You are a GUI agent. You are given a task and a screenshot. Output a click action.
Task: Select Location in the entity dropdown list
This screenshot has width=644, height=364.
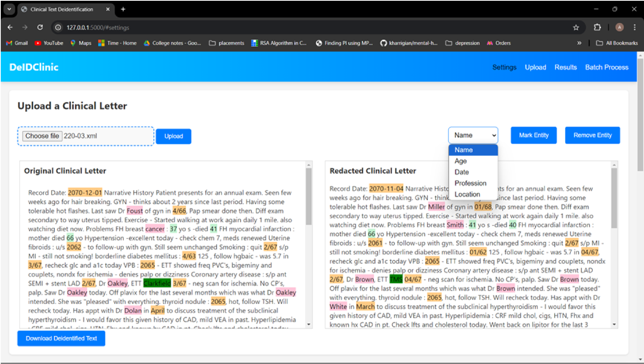click(473, 194)
